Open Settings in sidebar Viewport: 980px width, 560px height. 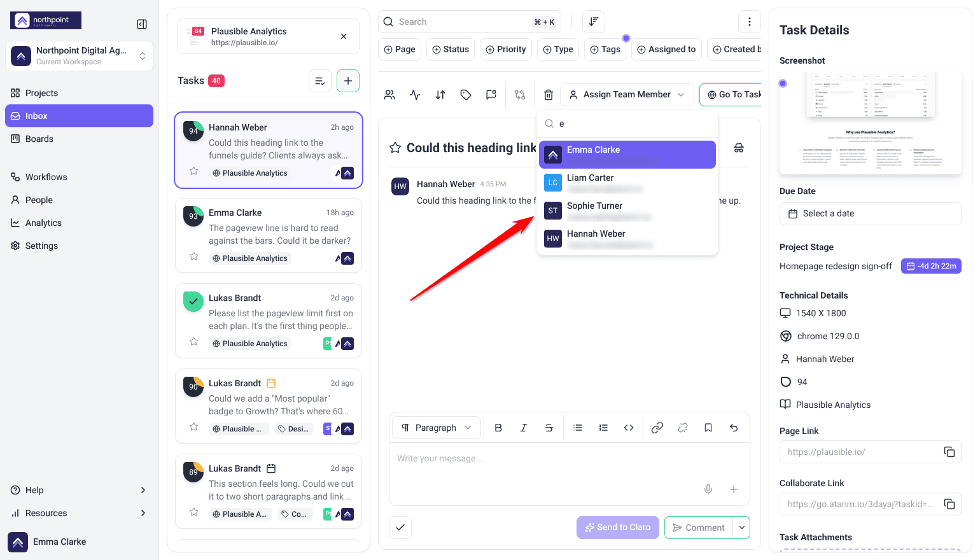click(x=79, y=246)
